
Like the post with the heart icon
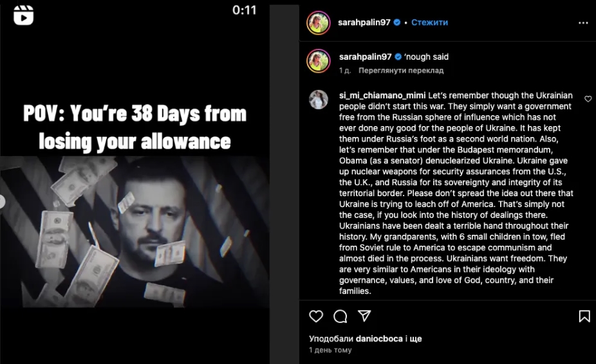point(316,316)
